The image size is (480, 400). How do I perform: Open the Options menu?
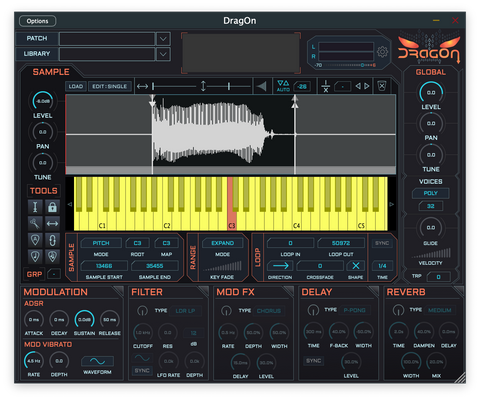(x=38, y=21)
